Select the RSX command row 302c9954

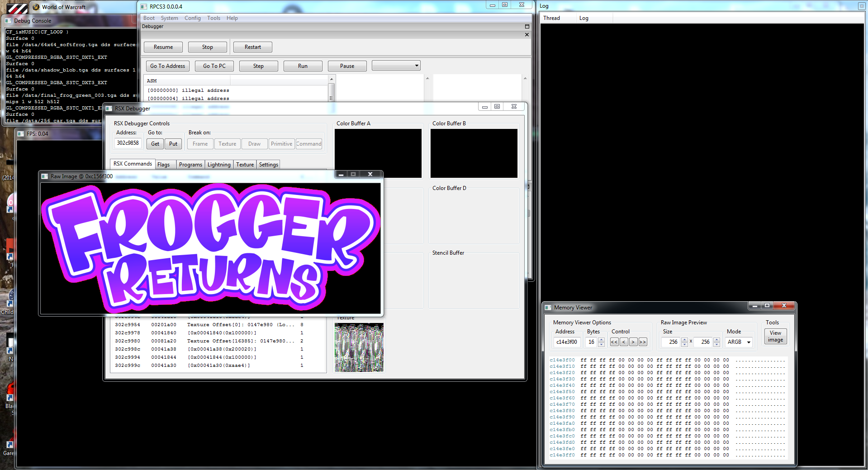click(218, 325)
